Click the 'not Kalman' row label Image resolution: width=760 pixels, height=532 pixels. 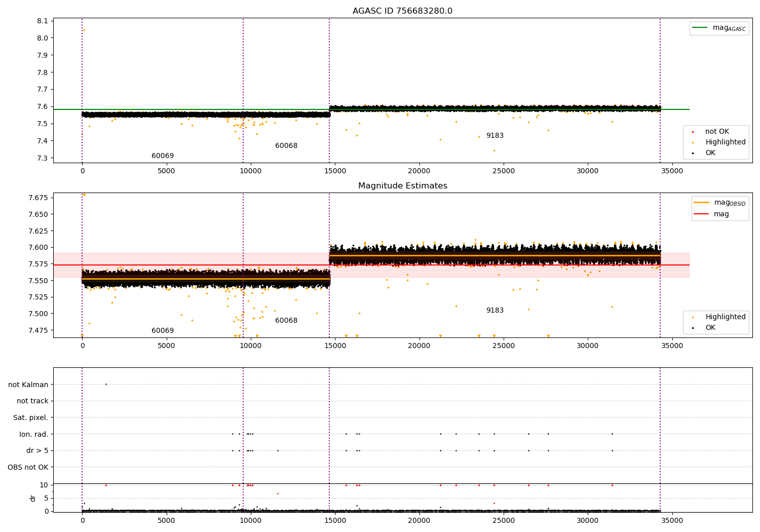28,385
